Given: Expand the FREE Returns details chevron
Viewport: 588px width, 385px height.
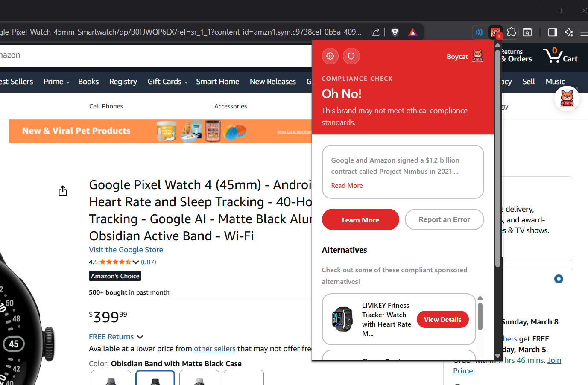Looking at the screenshot, I should pyautogui.click(x=140, y=337).
